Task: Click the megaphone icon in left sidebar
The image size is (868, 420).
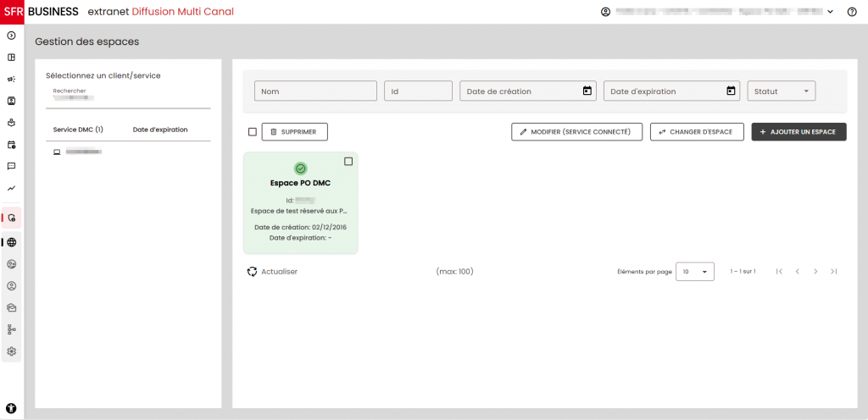Action: [12, 79]
